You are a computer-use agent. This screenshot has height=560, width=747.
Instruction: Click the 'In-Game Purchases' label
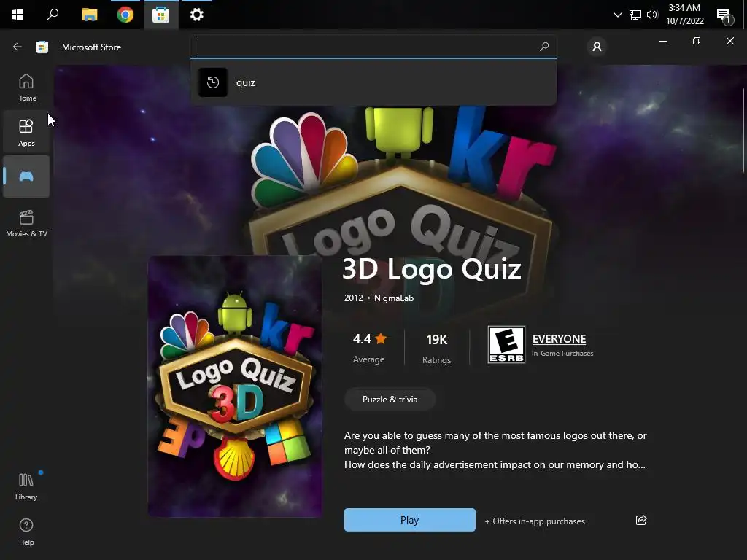click(562, 354)
